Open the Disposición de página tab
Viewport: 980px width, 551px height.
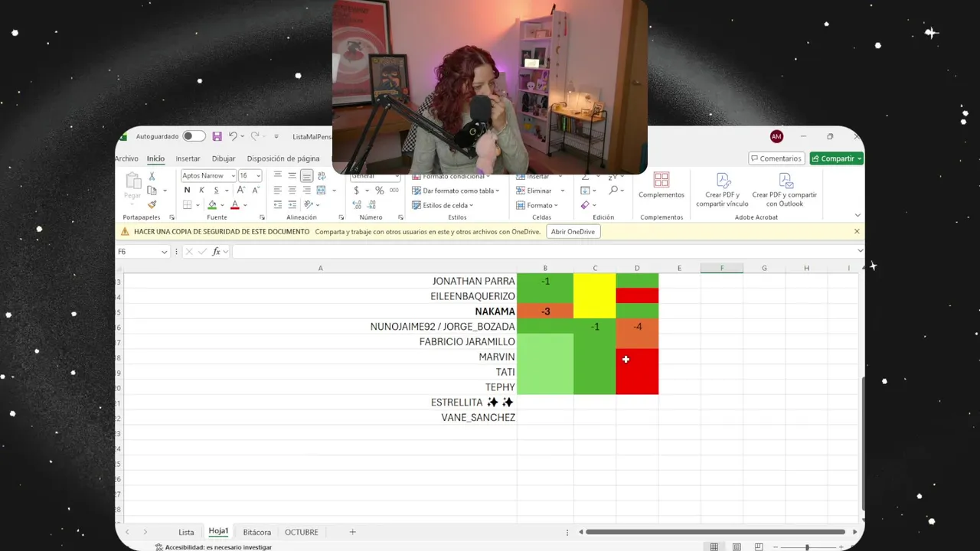pos(283,158)
